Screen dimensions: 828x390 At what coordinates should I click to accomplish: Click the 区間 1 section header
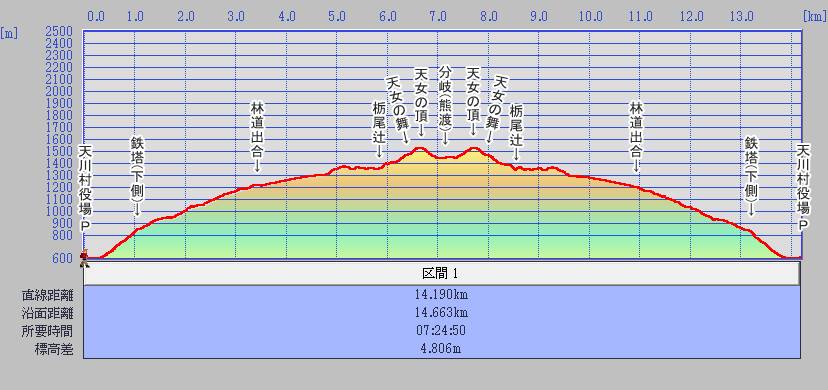(441, 273)
